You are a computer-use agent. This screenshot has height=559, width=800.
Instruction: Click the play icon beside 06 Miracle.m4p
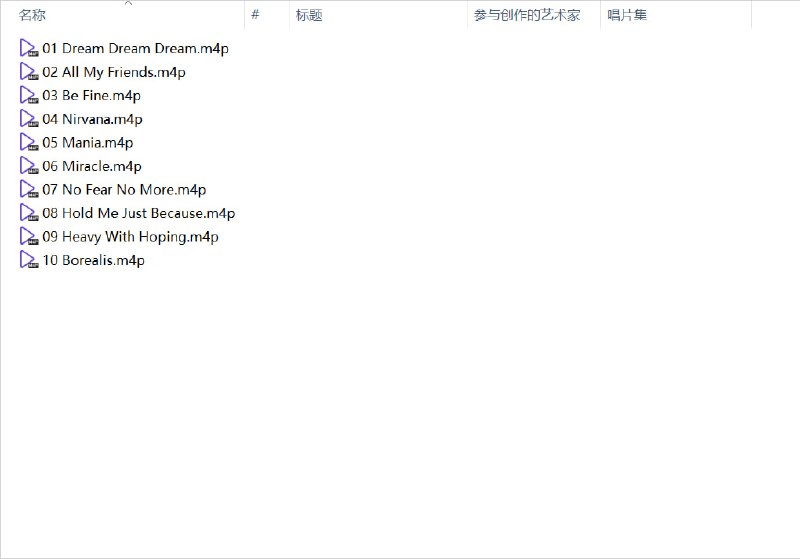tap(28, 166)
